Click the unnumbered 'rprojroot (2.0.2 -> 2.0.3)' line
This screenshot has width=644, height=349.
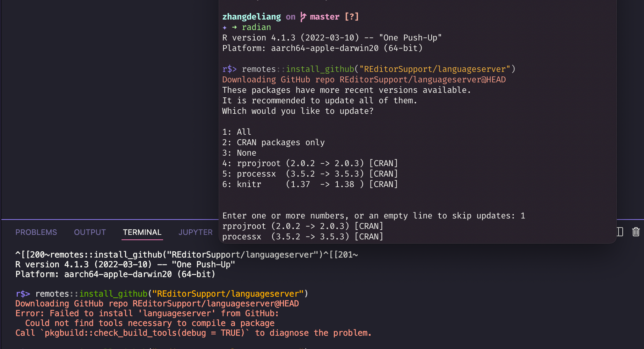(x=303, y=226)
